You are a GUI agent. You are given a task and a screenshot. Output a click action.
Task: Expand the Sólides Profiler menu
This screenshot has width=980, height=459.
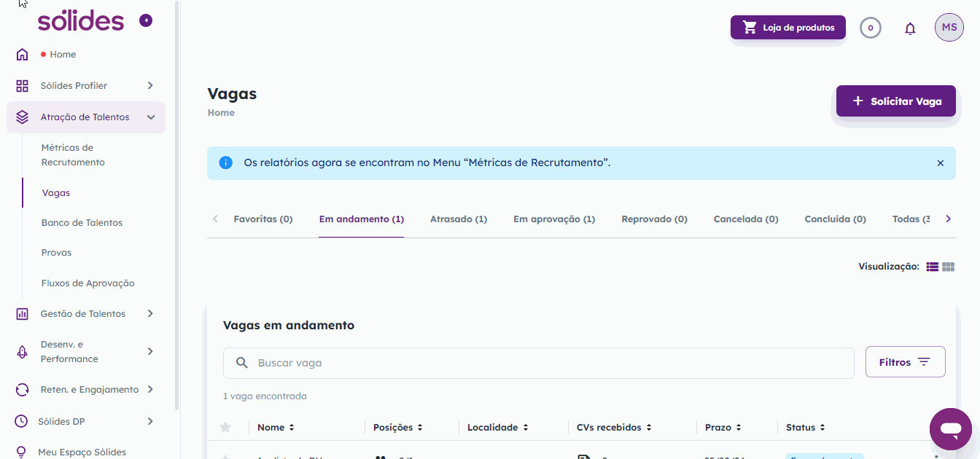tap(150, 86)
